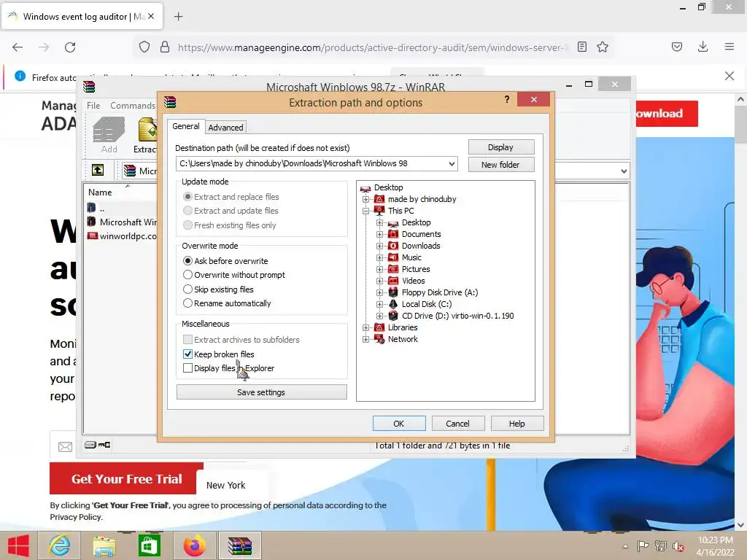This screenshot has height=560, width=747.
Task: Select the Music folder in the tree
Action: (411, 257)
